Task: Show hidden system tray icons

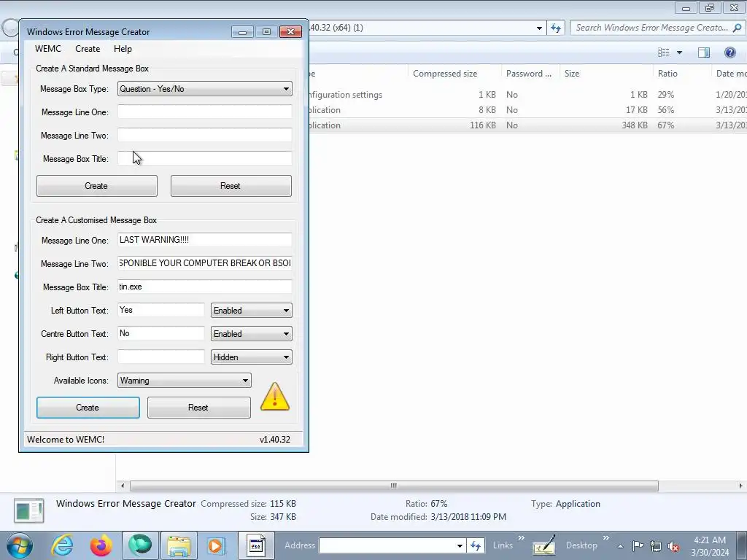Action: [x=620, y=546]
